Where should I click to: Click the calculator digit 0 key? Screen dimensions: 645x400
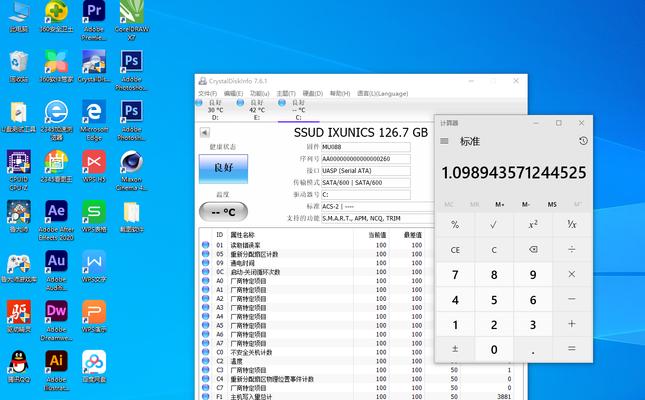pyautogui.click(x=494, y=349)
